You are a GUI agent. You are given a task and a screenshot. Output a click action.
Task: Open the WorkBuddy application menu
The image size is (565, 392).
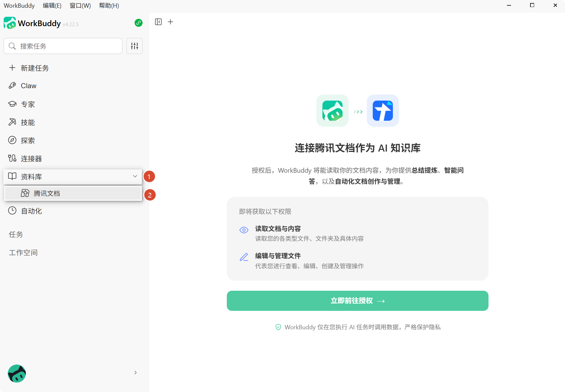click(x=19, y=6)
